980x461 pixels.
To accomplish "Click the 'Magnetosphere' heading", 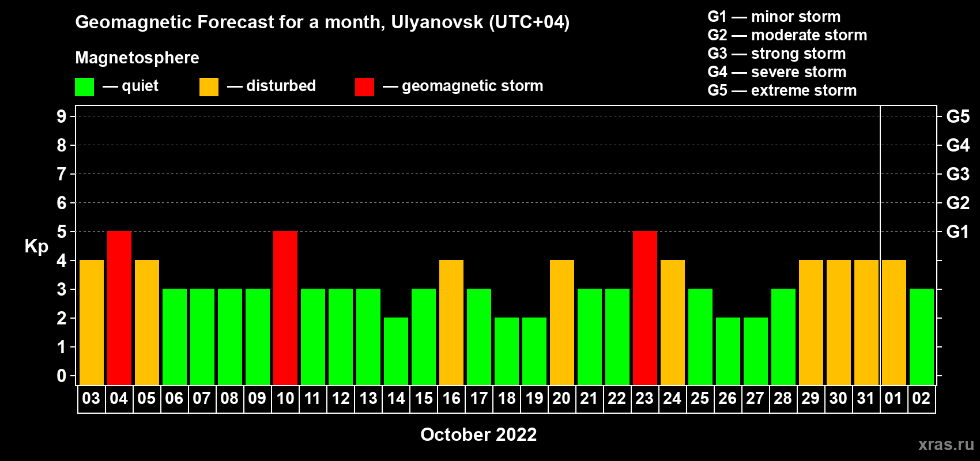I will (137, 58).
